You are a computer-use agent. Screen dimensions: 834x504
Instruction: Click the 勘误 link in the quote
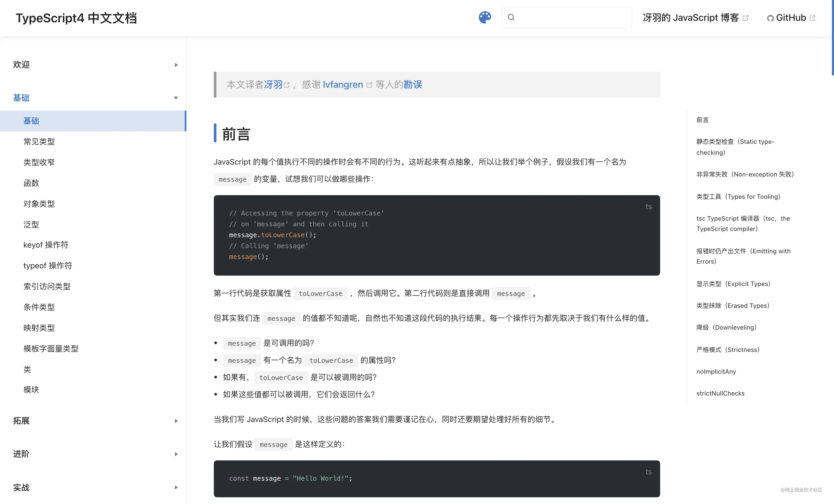pyautogui.click(x=413, y=84)
